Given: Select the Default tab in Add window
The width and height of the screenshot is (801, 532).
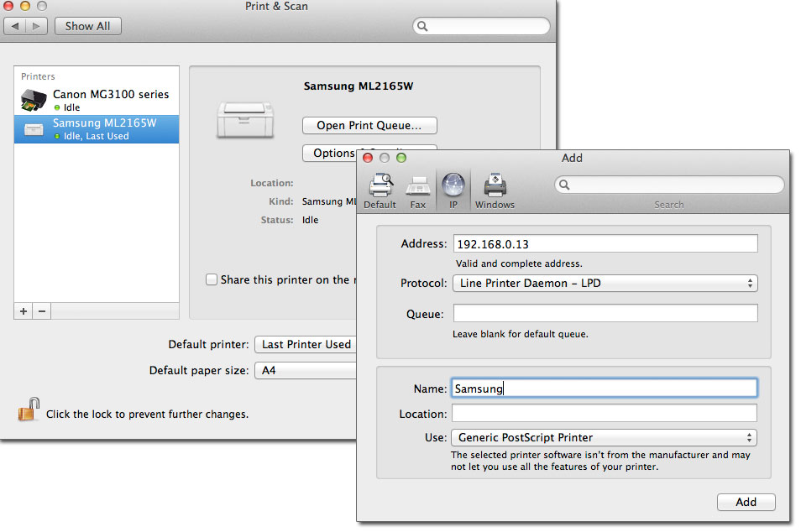Looking at the screenshot, I should point(380,191).
